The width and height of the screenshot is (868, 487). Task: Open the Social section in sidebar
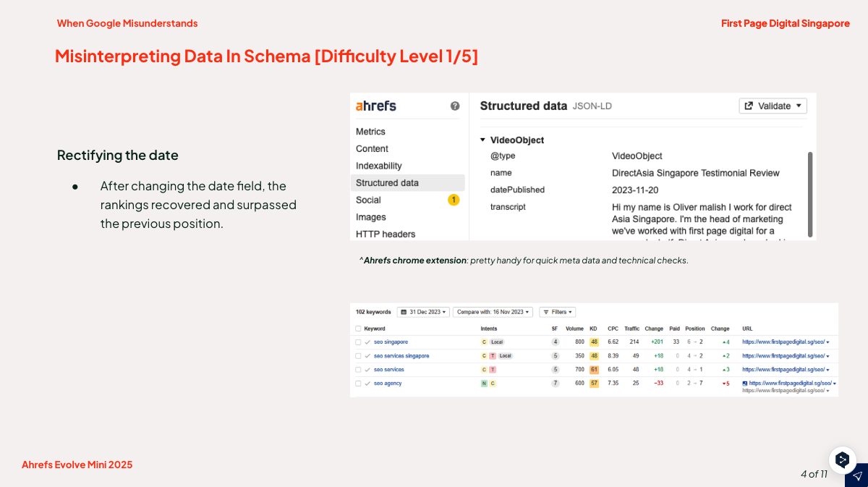pyautogui.click(x=368, y=200)
